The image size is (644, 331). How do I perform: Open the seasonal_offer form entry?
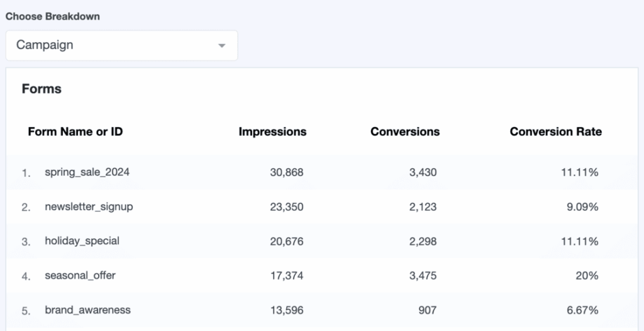coord(80,276)
